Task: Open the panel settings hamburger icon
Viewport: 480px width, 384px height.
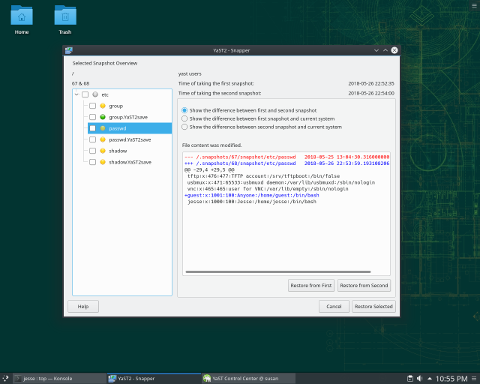Action: tap(474, 378)
